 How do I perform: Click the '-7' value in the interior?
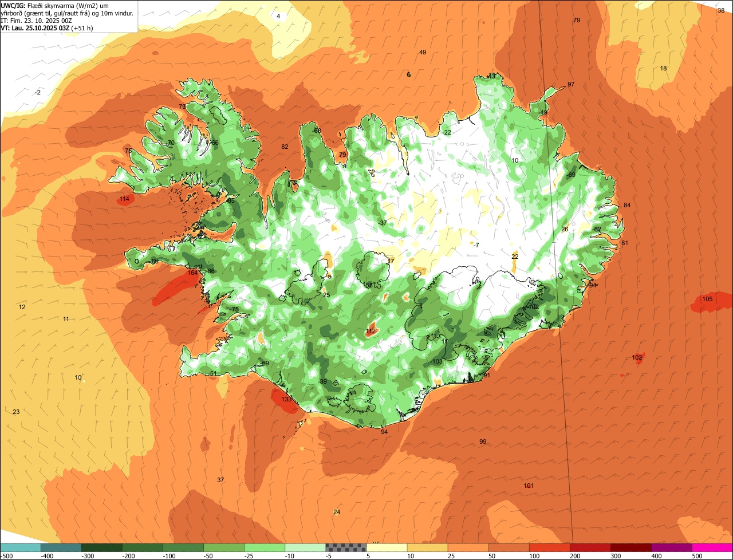coord(475,245)
